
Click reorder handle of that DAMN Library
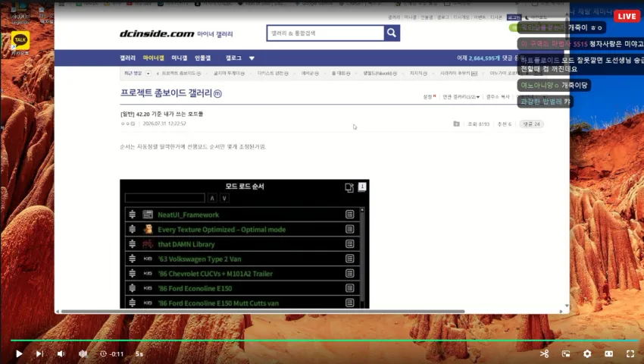coord(133,244)
